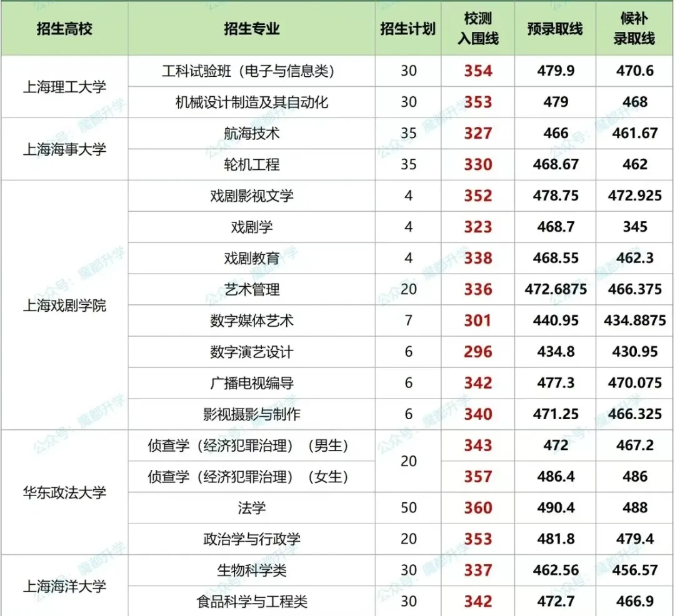This screenshot has width=675, height=616.
Task: Click the 490.4 预录取线 value
Action: pos(556,508)
